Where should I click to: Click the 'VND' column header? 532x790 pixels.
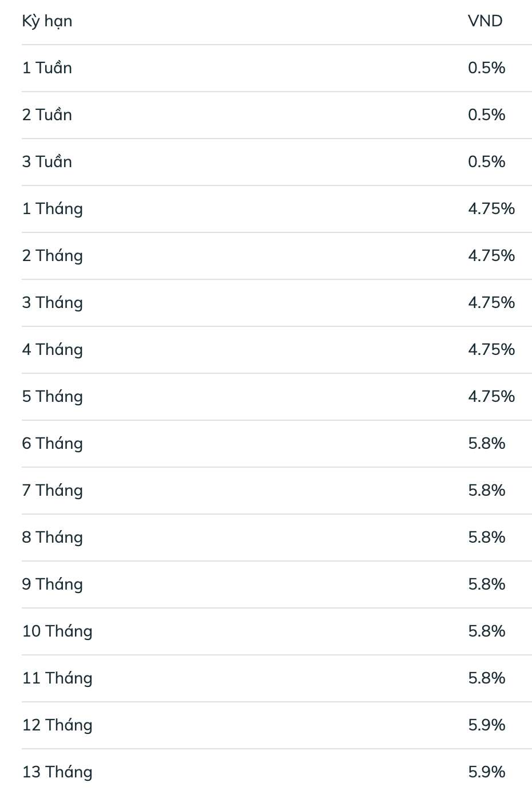pyautogui.click(x=485, y=21)
